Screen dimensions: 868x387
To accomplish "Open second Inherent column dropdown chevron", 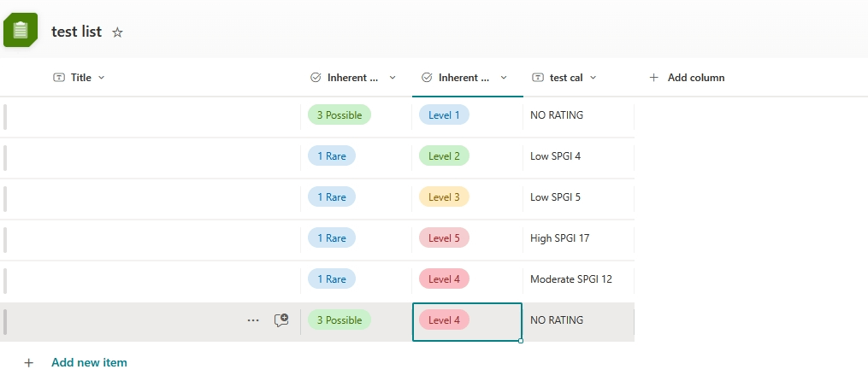I will coord(504,78).
